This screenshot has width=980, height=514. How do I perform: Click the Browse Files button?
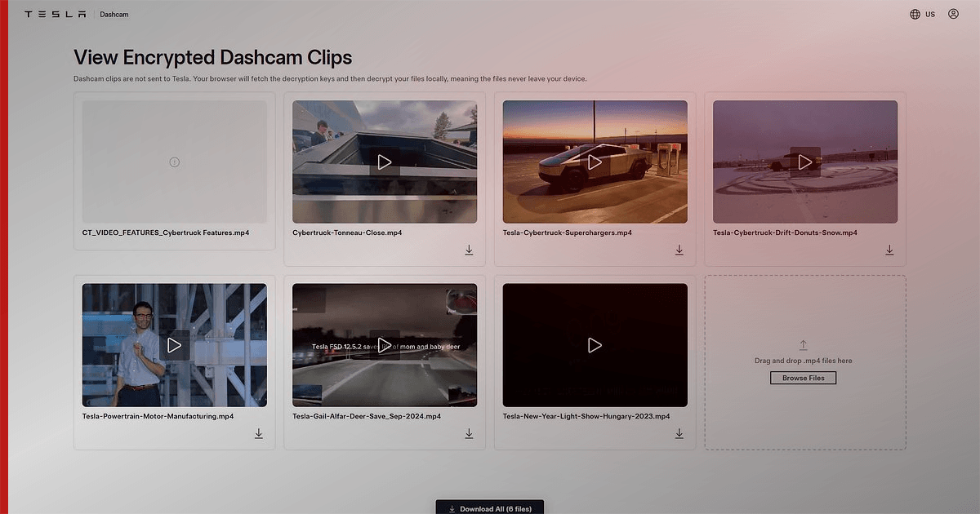point(804,378)
